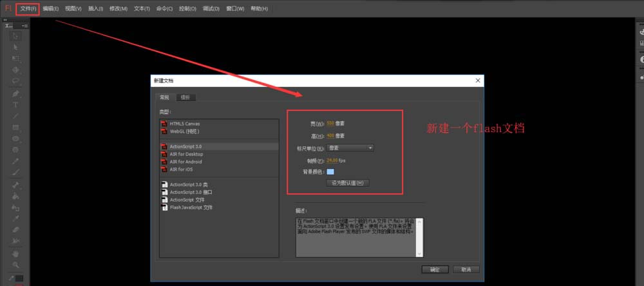The image size is (644, 286).
Task: Open the 视图(V) menu
Action: click(x=73, y=8)
